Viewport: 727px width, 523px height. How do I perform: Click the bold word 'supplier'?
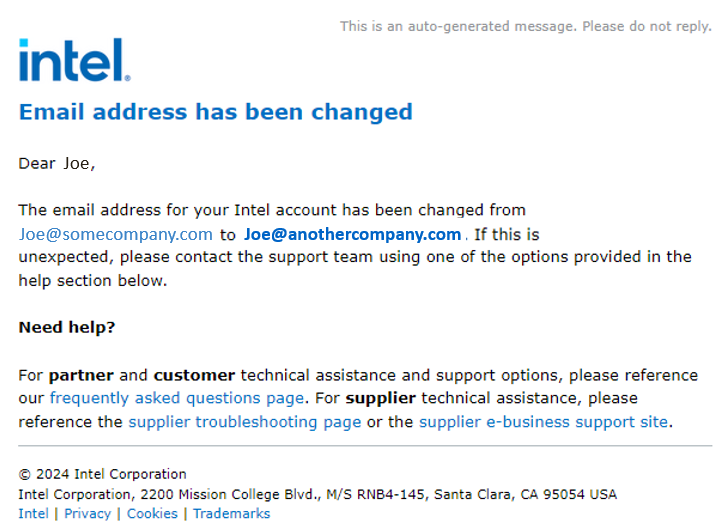[x=381, y=398]
